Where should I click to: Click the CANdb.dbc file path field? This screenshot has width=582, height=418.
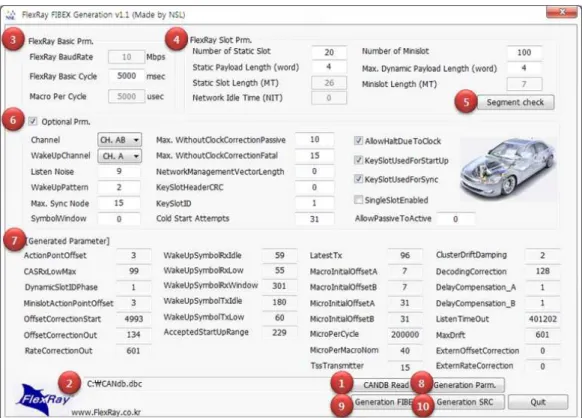pos(208,384)
